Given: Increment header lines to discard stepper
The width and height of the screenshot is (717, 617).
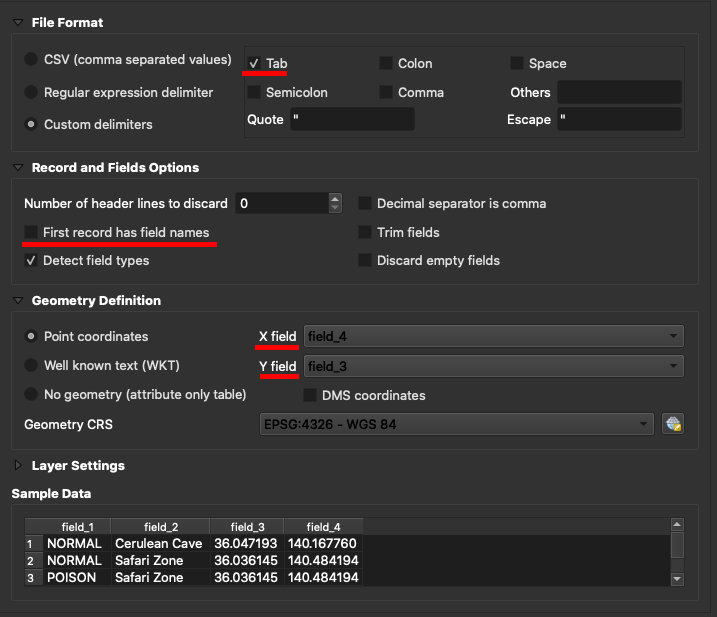Looking at the screenshot, I should pyautogui.click(x=335, y=198).
